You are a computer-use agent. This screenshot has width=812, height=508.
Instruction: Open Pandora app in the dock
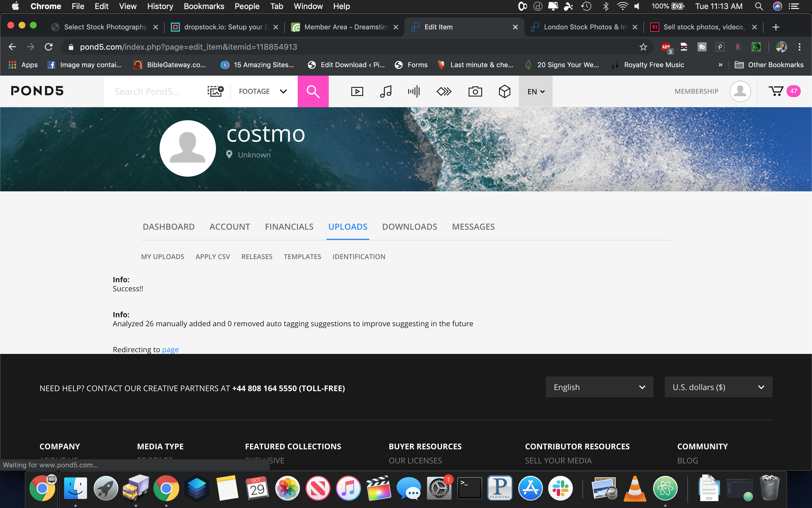500,488
